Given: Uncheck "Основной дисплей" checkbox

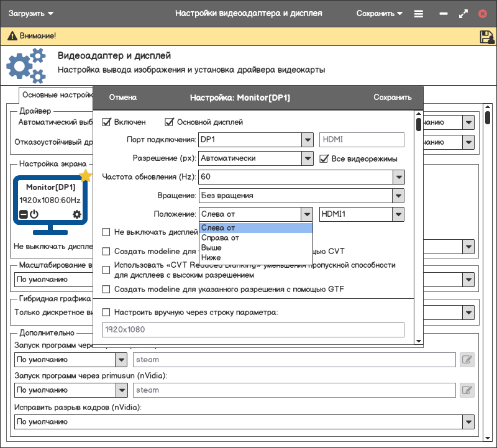Looking at the screenshot, I should 169,122.
